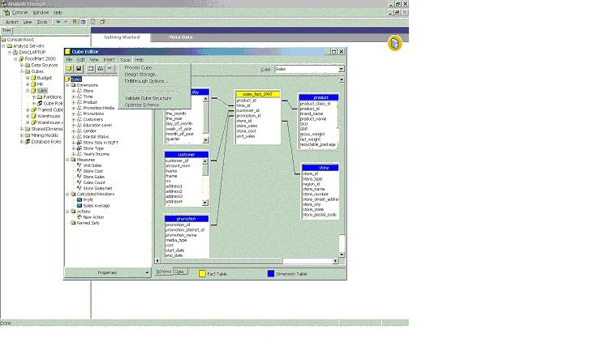
Task: Choose Process Cube from Tools menu
Action: pos(138,67)
